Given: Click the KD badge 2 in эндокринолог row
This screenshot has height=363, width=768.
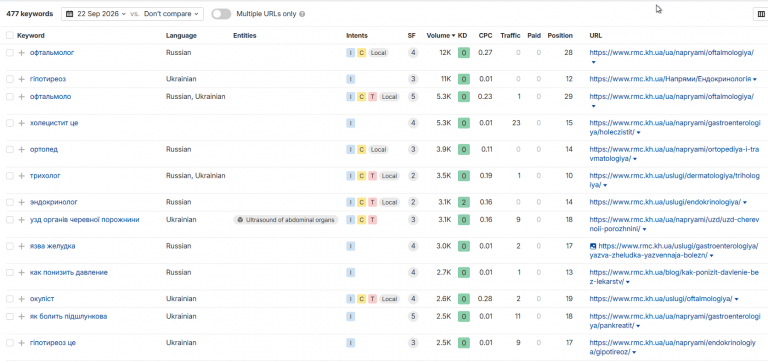Looking at the screenshot, I should click(x=463, y=202).
